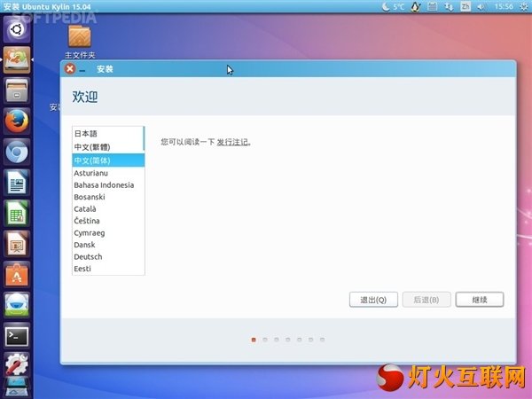Viewport: 532px width, 399px height.
Task: Open LibreOffice Impress from the launcher
Action: (x=17, y=244)
